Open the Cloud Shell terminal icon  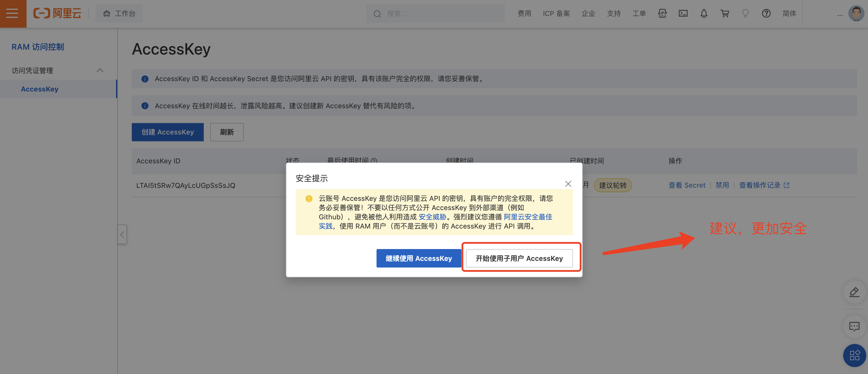pyautogui.click(x=683, y=14)
